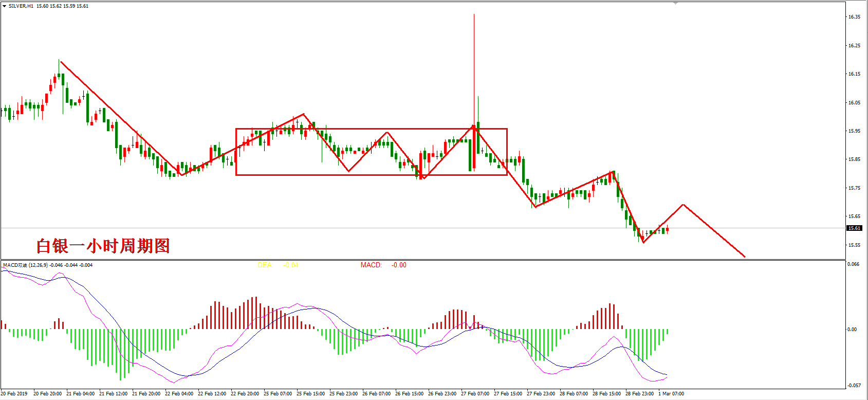Click the current price tag 15.61
The width and height of the screenshot is (868, 400).
point(854,228)
